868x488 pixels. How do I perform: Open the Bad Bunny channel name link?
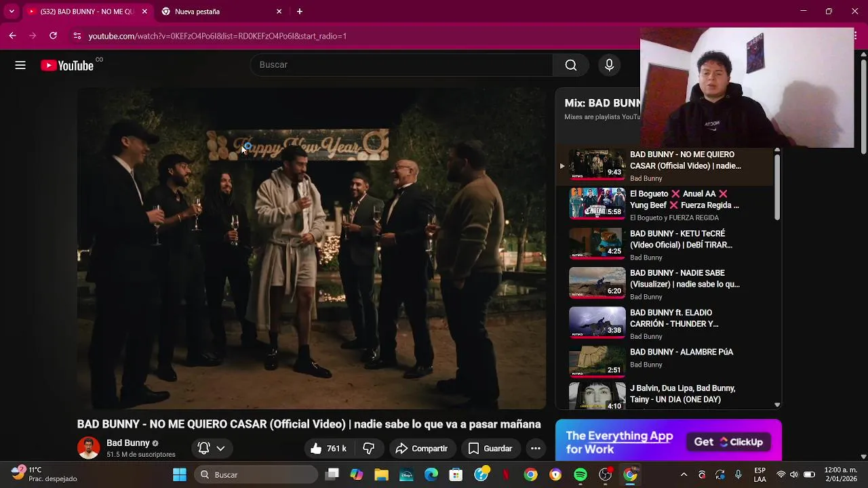coord(127,443)
